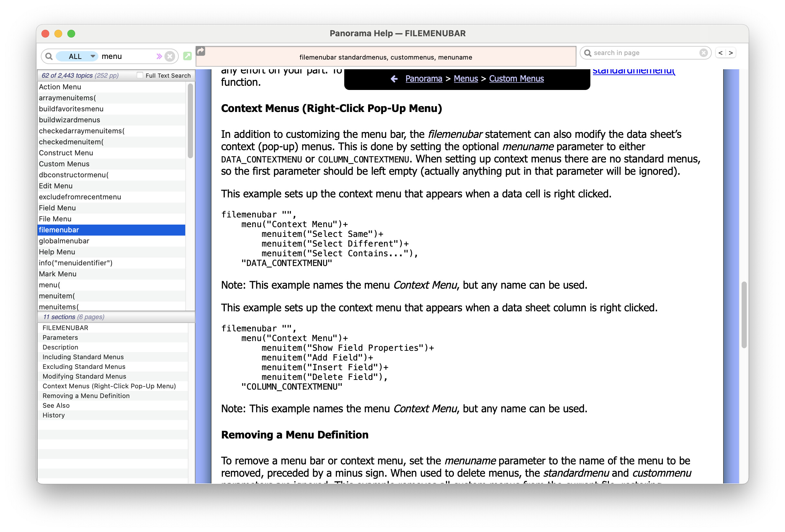Jump to Including Standard Menus section
Viewport: 785px width, 532px height.
pos(112,357)
